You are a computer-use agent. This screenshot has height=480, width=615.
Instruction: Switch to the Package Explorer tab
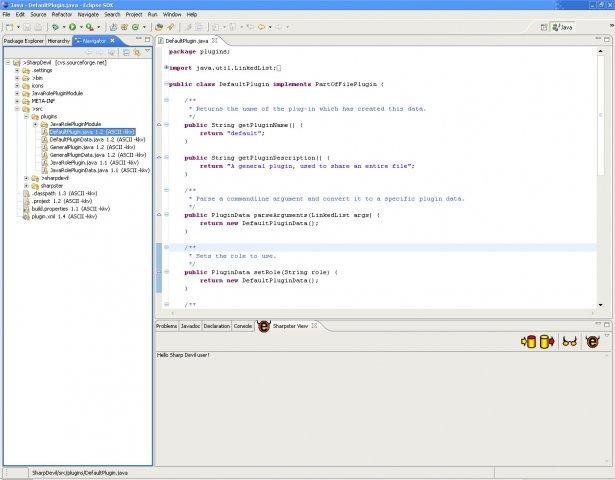[x=22, y=41]
